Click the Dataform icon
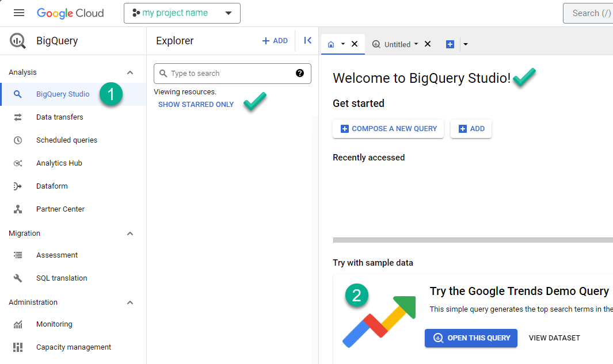 [x=18, y=186]
